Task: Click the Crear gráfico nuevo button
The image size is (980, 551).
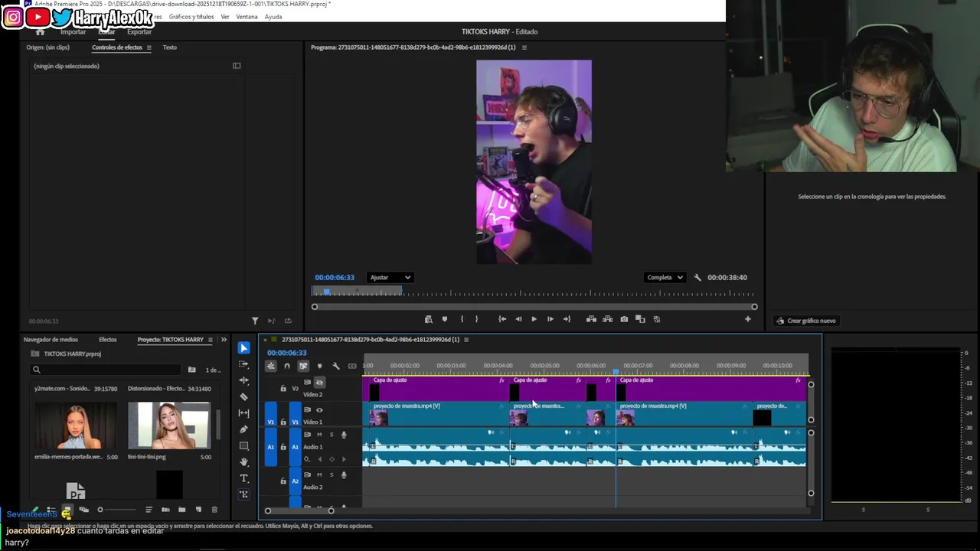Action: [x=806, y=321]
